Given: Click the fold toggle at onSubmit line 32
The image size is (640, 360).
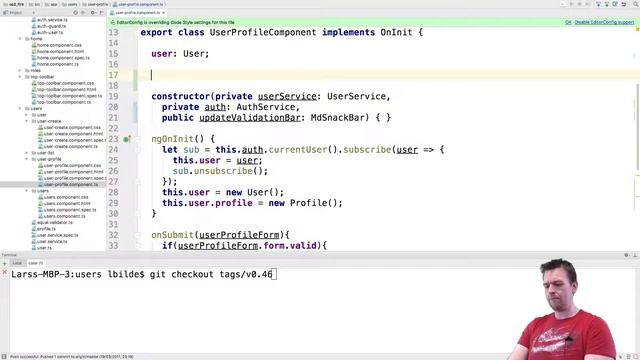Looking at the screenshot, I should click(138, 235).
